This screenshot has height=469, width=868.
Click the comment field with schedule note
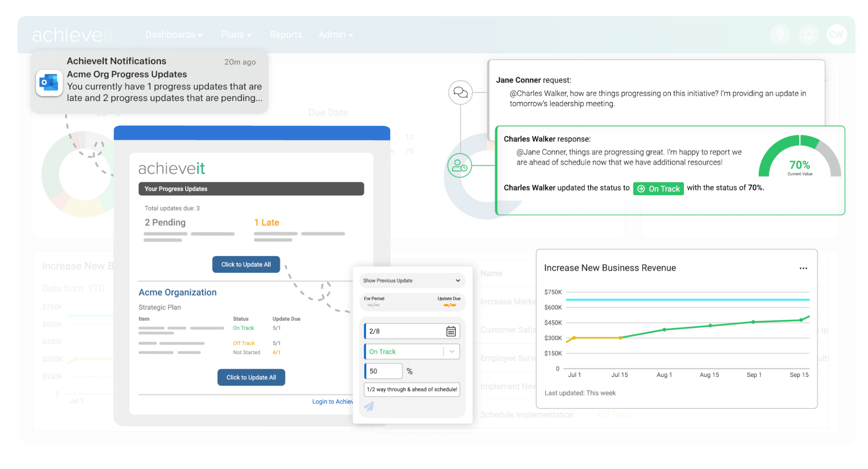(x=412, y=389)
